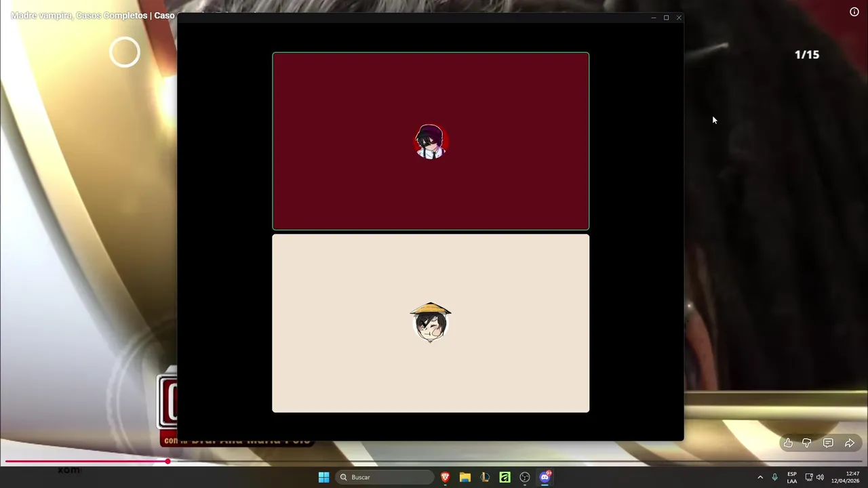The width and height of the screenshot is (868, 488).
Task: Seek using the red video progress bar
Action: (434, 462)
